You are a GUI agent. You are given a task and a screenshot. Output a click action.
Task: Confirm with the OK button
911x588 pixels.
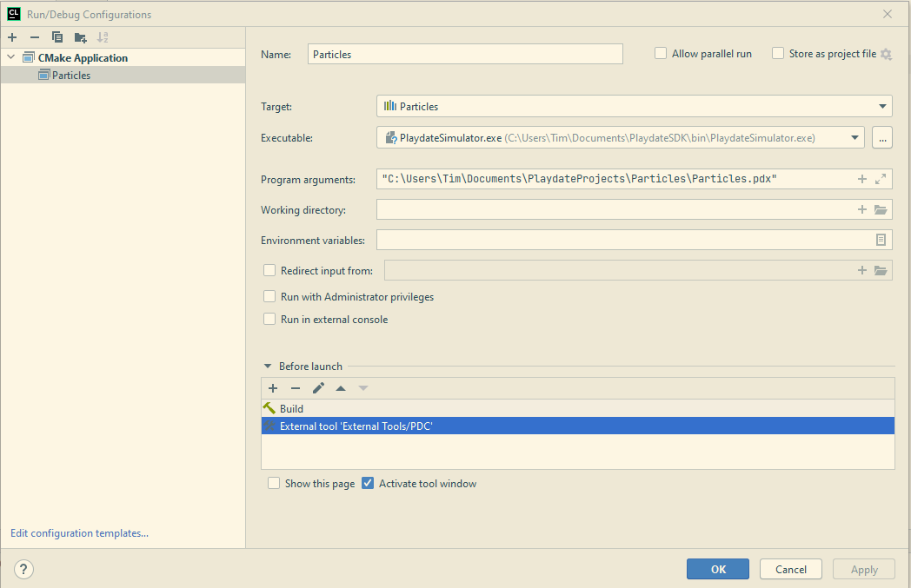pos(718,570)
